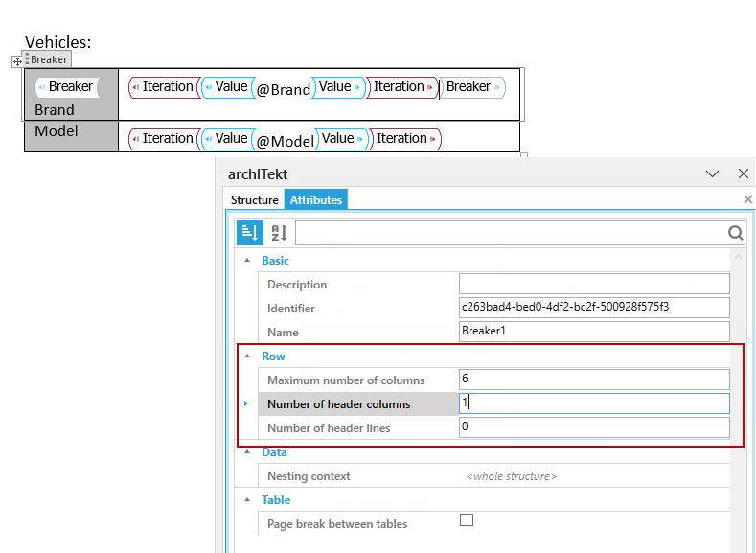Screen dimensions: 756x553
Task: Click the Brand header cell text
Action: (x=55, y=110)
